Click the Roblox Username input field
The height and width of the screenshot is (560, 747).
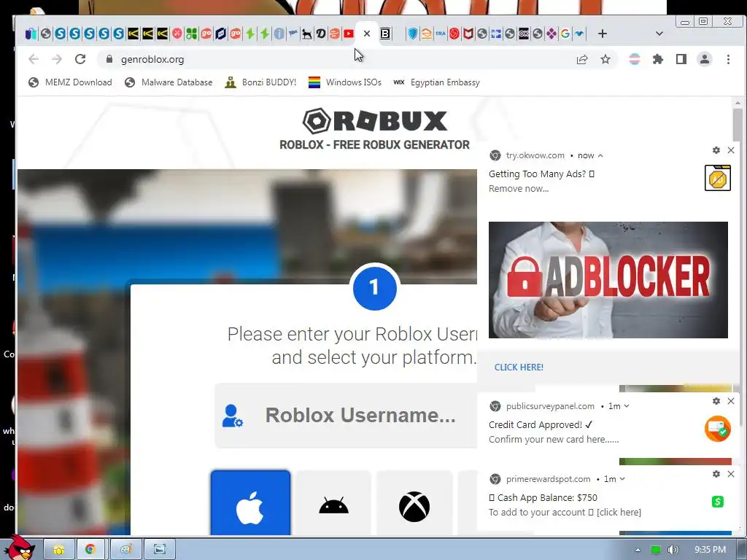(x=346, y=415)
